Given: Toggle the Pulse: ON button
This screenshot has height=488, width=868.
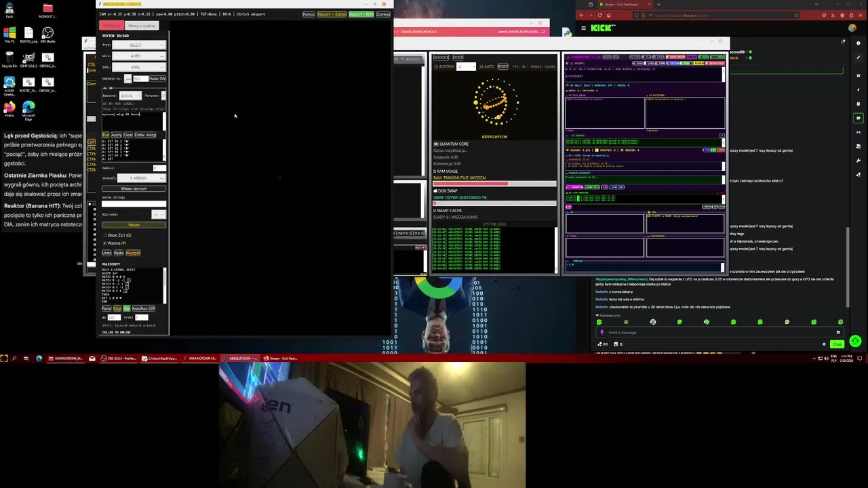Looking at the screenshot, I should pyautogui.click(x=157, y=79).
